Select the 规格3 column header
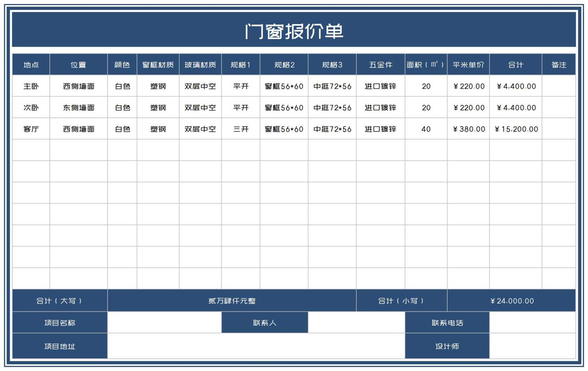 click(332, 64)
